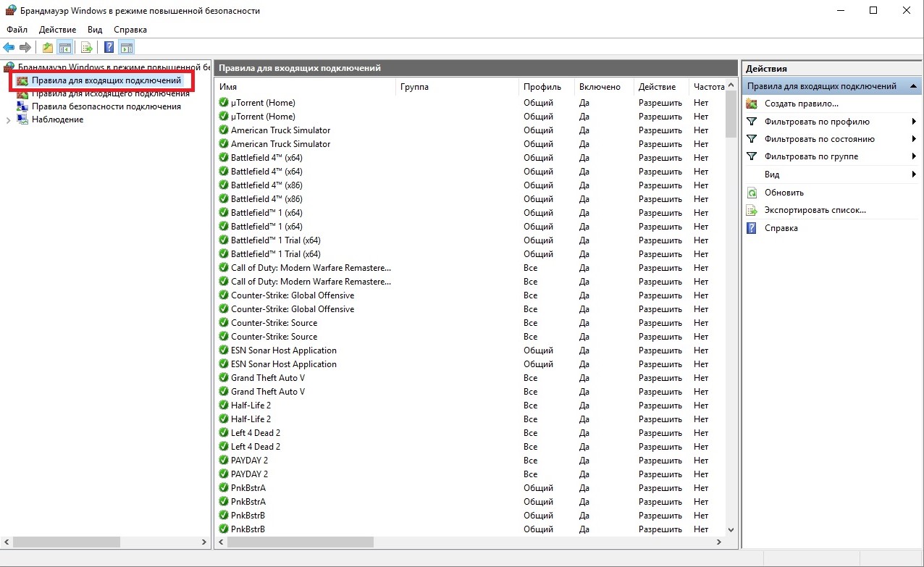Screen dimensions: 924x567
Task: Click the Back arrow in toolbar
Action: coord(9,48)
